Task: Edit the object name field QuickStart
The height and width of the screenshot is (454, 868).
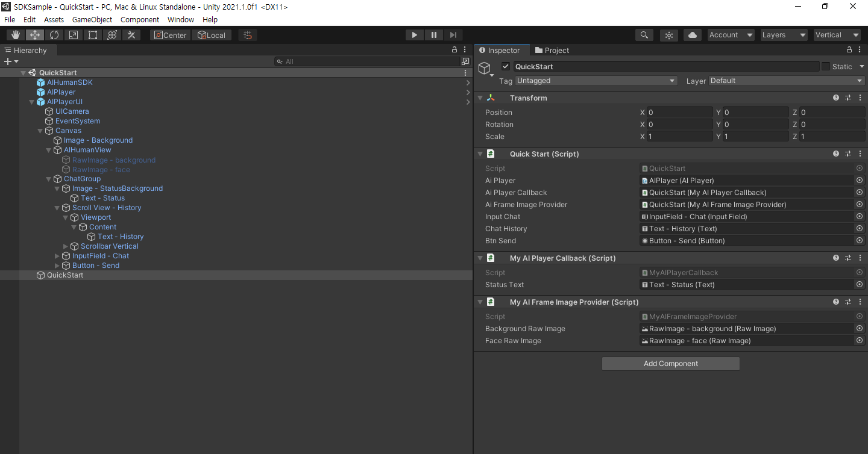Action: [666, 66]
